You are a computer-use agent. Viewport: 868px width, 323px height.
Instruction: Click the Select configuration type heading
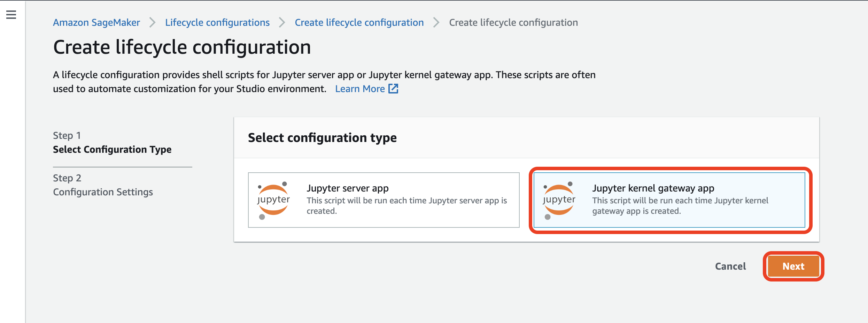[322, 137]
